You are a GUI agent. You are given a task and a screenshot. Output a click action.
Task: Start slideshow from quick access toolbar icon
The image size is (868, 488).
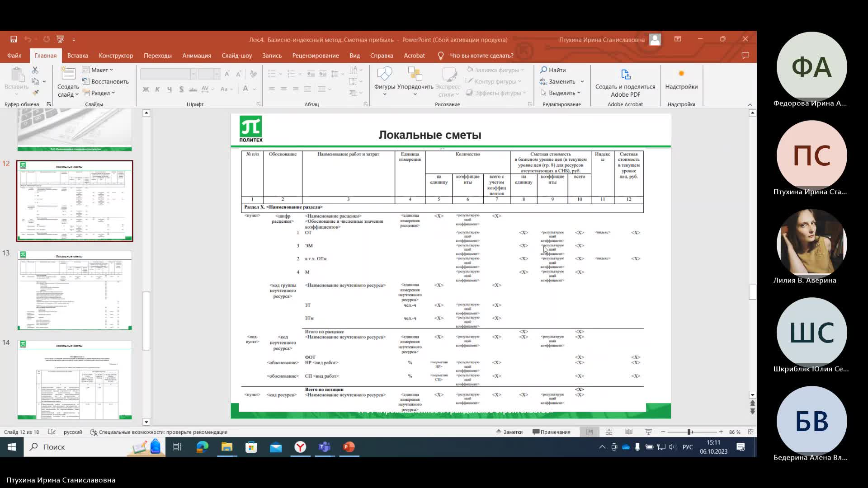tap(60, 39)
